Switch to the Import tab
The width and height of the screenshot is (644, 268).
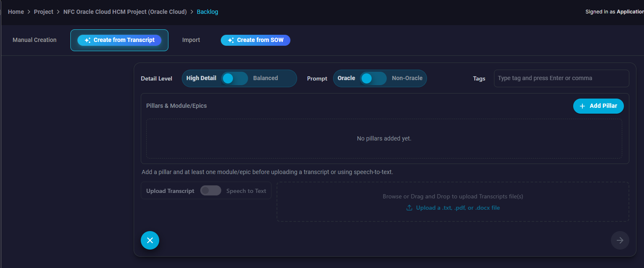[191, 40]
